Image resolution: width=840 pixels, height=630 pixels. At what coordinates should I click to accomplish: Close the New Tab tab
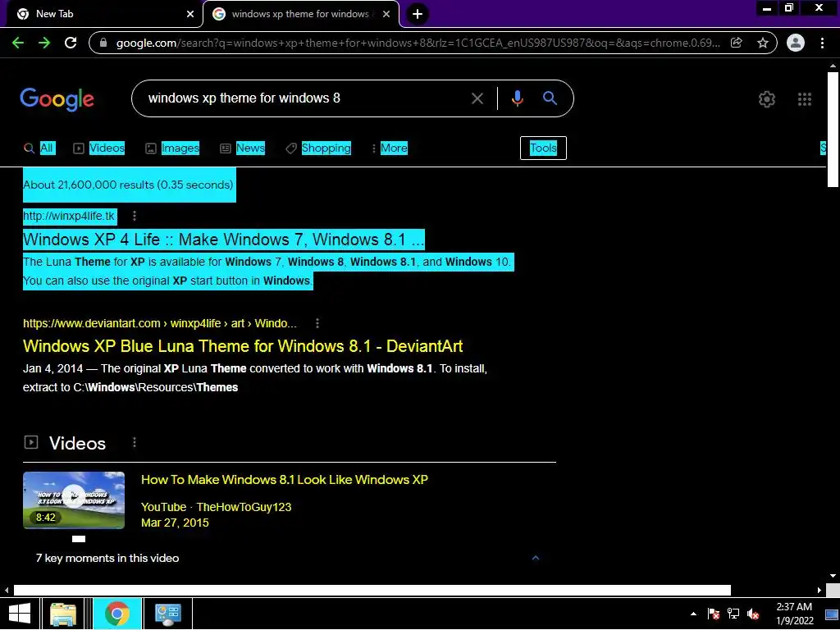pos(189,14)
